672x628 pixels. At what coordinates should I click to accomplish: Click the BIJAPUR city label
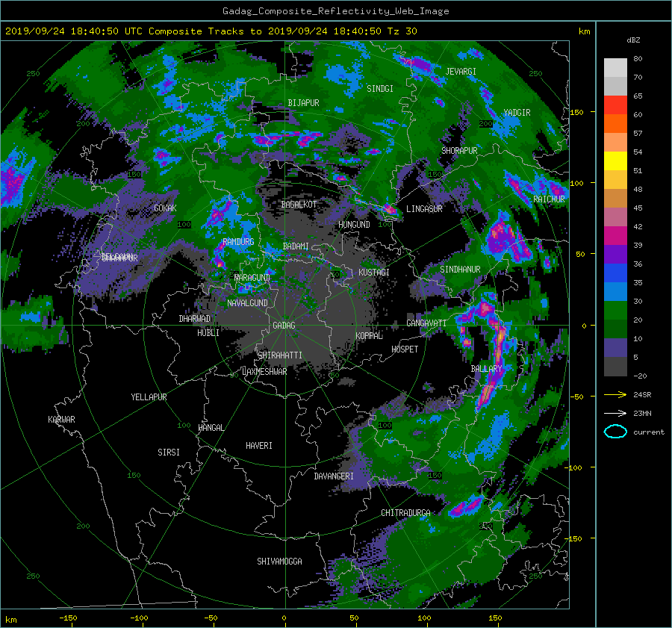[303, 103]
